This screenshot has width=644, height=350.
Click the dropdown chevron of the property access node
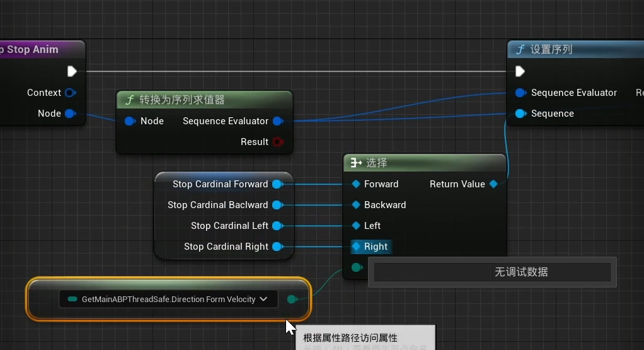point(263,299)
